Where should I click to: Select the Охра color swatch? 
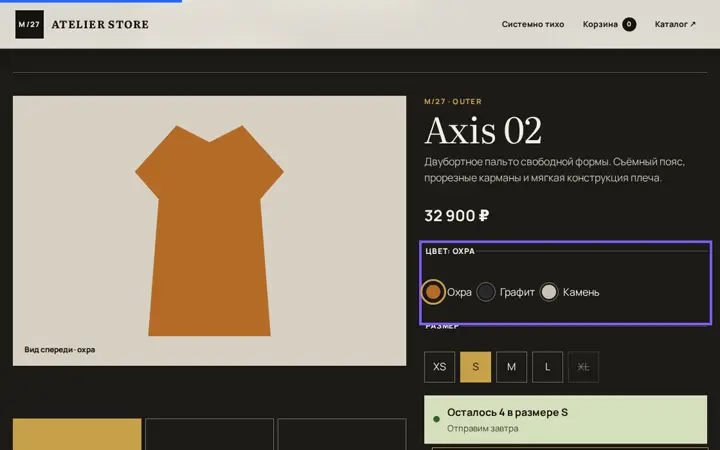pyautogui.click(x=433, y=292)
